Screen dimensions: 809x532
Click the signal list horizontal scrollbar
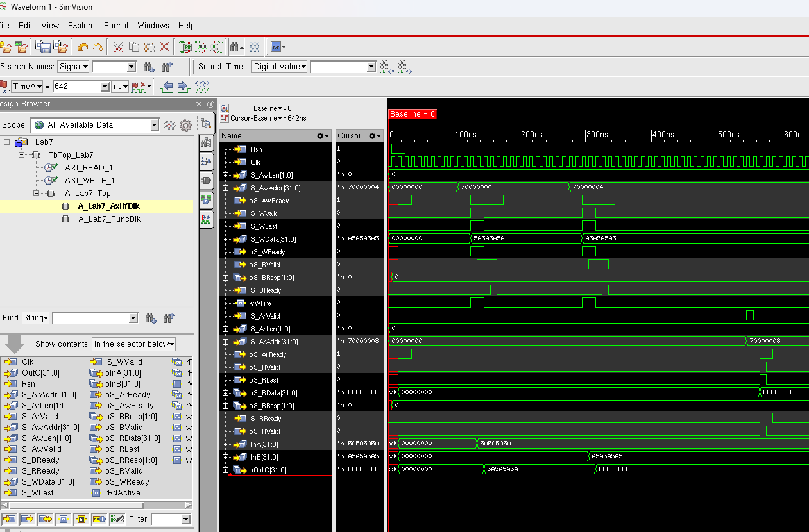tap(96, 504)
